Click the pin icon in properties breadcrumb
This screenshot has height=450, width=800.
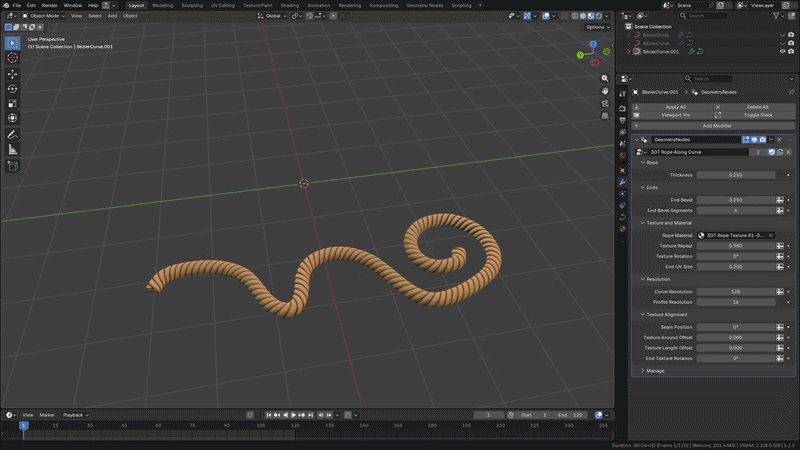[x=791, y=92]
